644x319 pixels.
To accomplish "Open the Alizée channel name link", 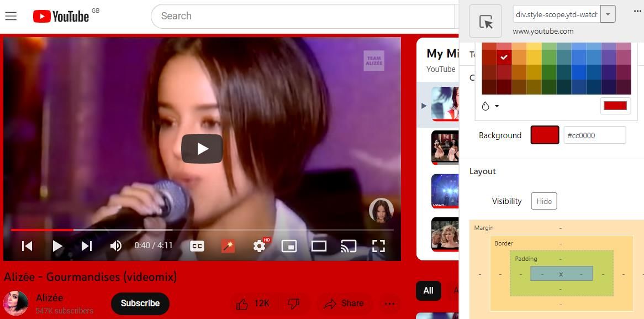I will coord(49,297).
